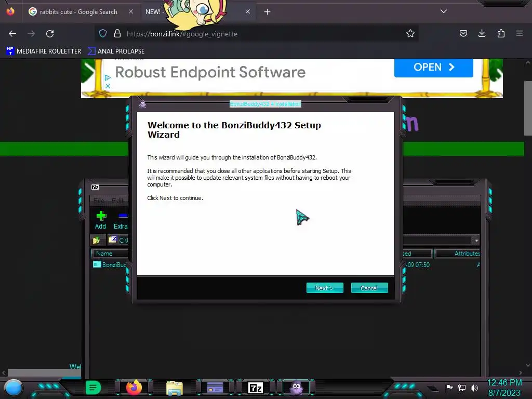This screenshot has height=399, width=532.
Task: Click the network tray icon
Action: click(x=462, y=388)
